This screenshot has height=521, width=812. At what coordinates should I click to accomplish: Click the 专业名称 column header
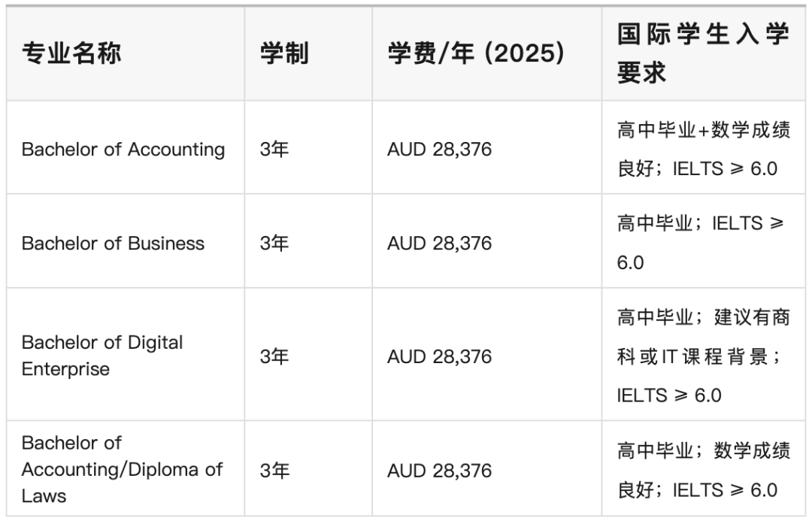71,54
